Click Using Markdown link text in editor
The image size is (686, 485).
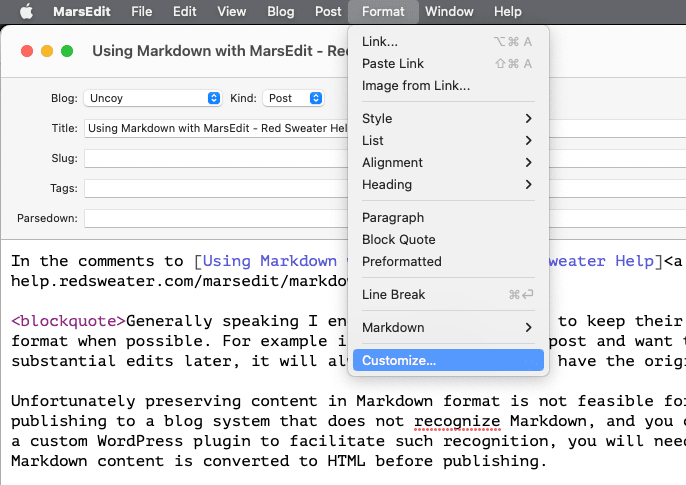pyautogui.click(x=270, y=261)
